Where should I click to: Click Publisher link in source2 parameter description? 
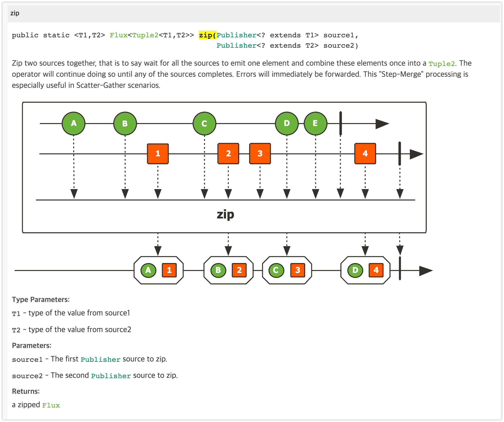[111, 376]
